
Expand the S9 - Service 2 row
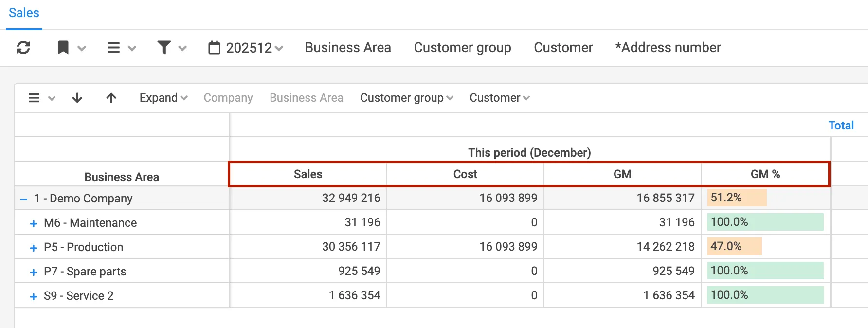(x=34, y=296)
